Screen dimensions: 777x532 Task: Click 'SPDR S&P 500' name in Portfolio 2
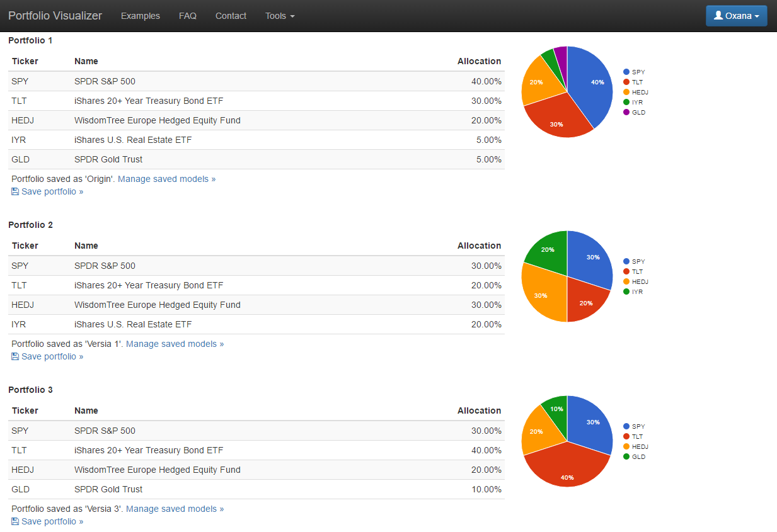click(x=105, y=266)
